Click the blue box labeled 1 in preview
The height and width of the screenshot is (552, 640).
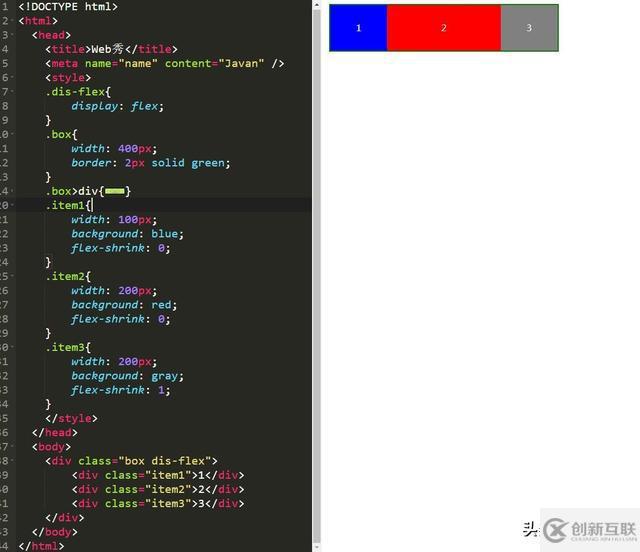(358, 28)
